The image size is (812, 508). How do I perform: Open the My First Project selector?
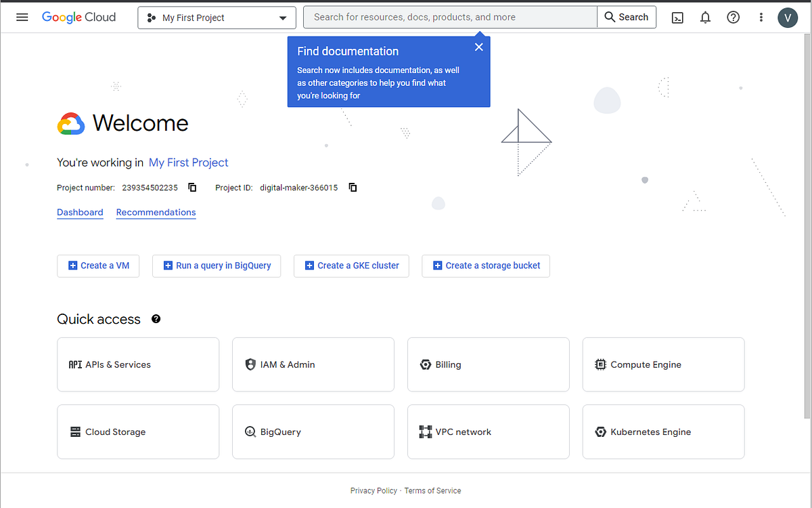[217, 17]
